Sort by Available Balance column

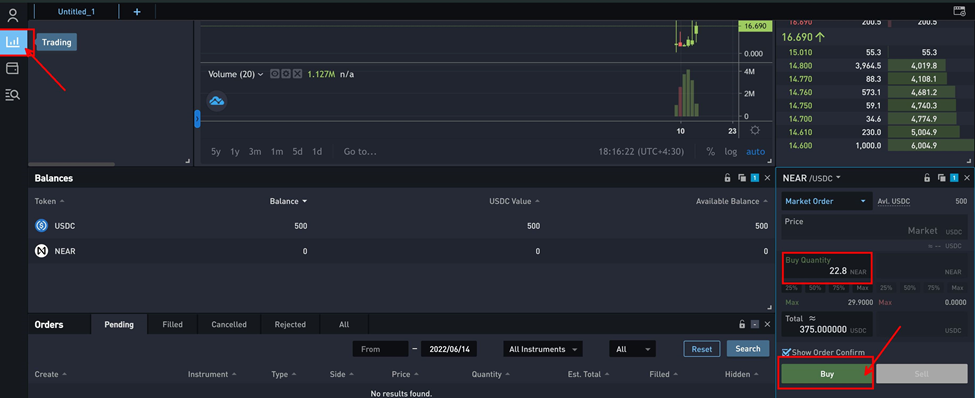click(x=732, y=201)
